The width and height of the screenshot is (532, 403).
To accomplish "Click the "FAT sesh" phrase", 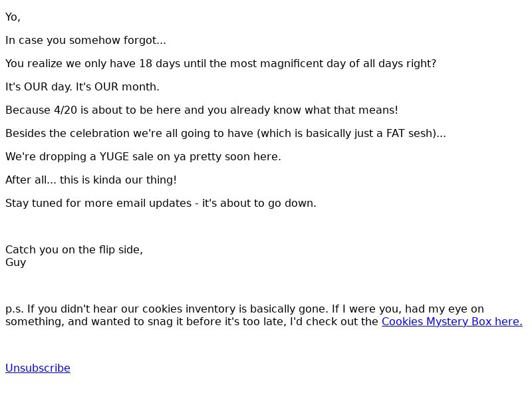I will click(411, 133).
